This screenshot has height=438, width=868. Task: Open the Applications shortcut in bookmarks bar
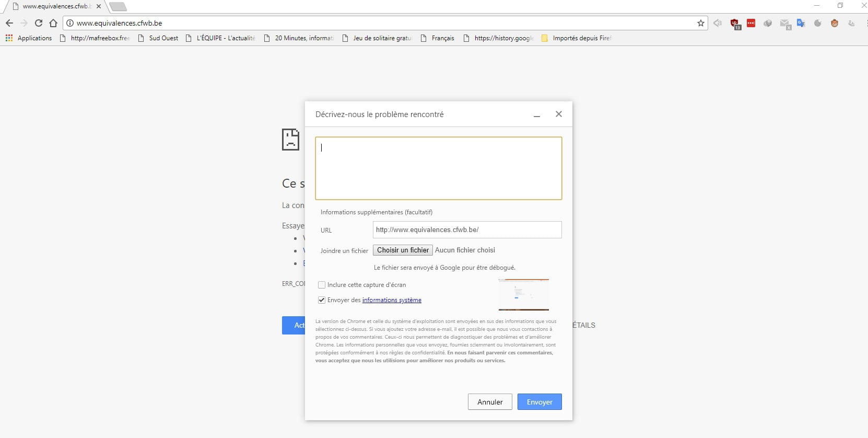[x=29, y=38]
